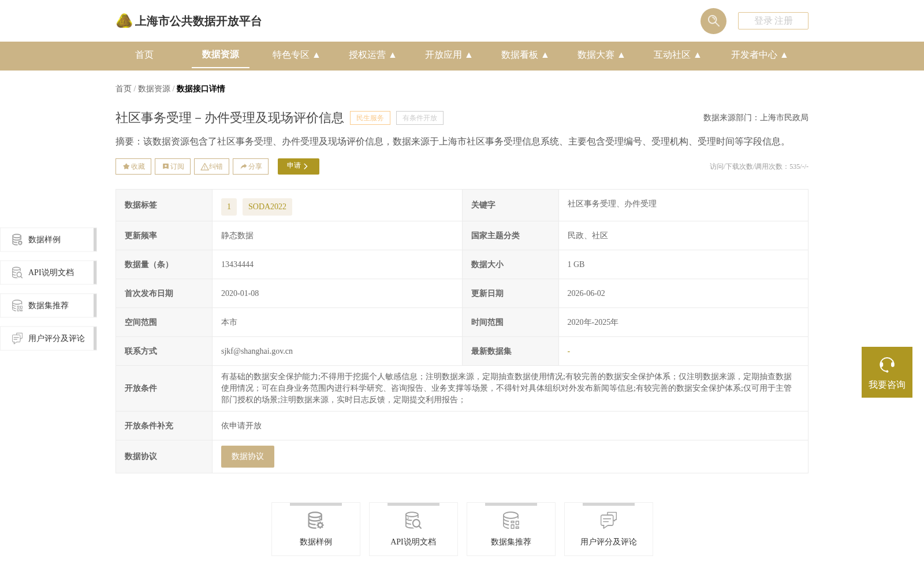This screenshot has height=578, width=924.
Task: Open the 用户评分及评论 bottom card icon
Action: point(609,520)
